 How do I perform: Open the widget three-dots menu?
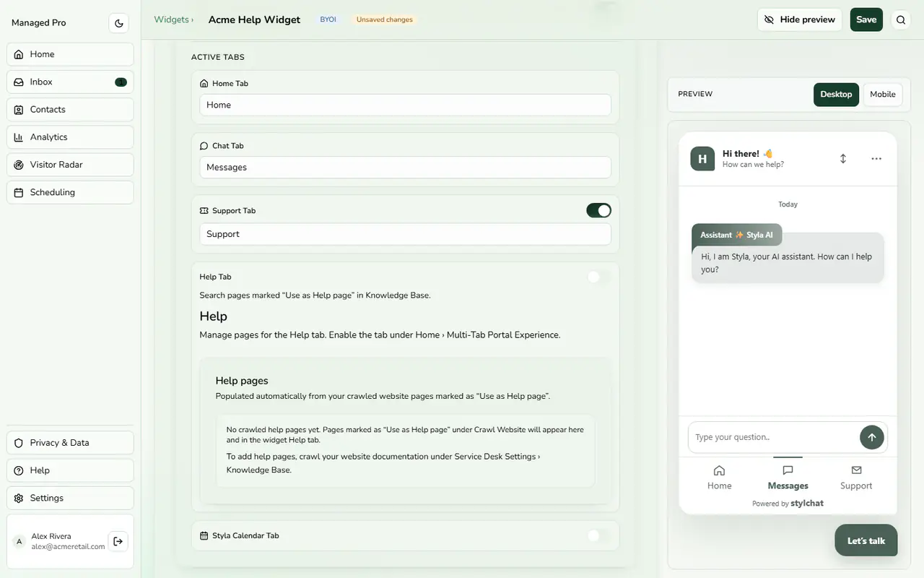pyautogui.click(x=876, y=158)
